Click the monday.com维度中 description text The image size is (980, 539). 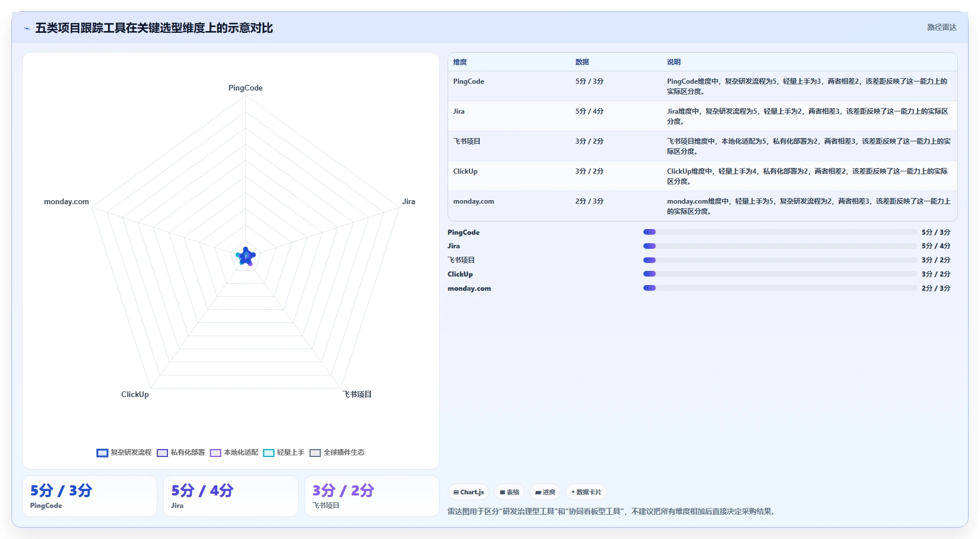point(809,206)
